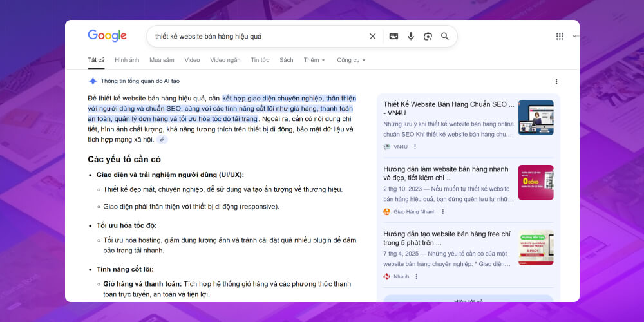Click 'Giao diện phải thân thiện với thiết bị di động' line
The width and height of the screenshot is (644, 322).
pos(191,207)
